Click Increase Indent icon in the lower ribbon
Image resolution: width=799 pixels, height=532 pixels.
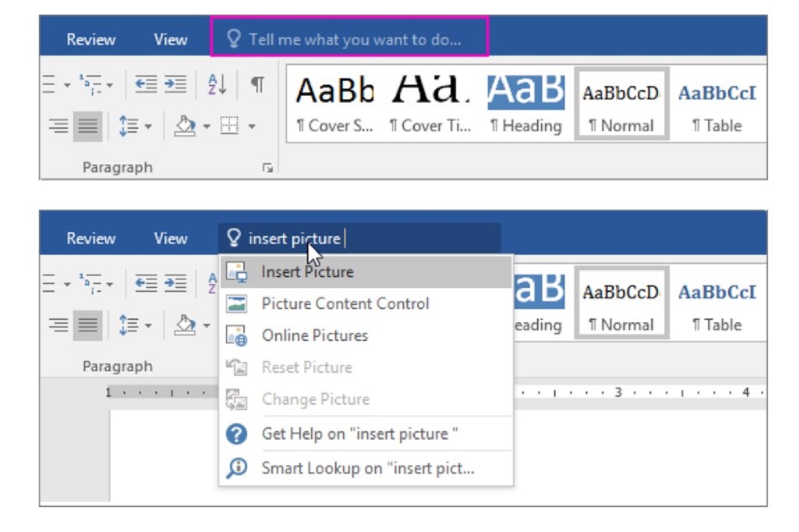click(175, 283)
